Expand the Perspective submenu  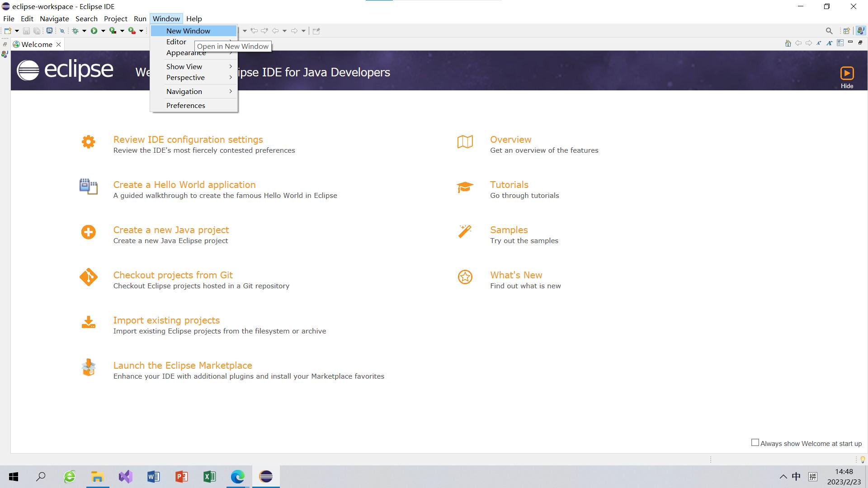(x=194, y=77)
